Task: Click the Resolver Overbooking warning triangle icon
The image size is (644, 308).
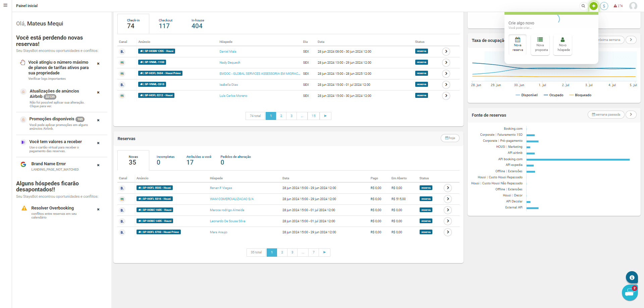Action: point(24,208)
